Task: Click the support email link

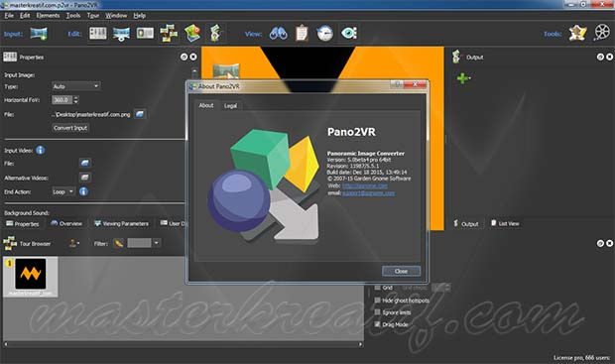Action: (368, 193)
